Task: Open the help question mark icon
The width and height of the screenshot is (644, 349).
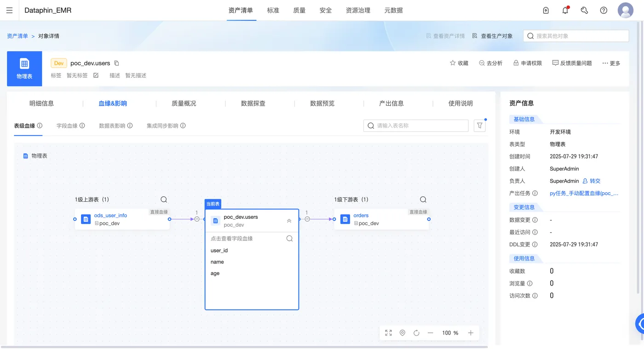Action: pos(604,10)
